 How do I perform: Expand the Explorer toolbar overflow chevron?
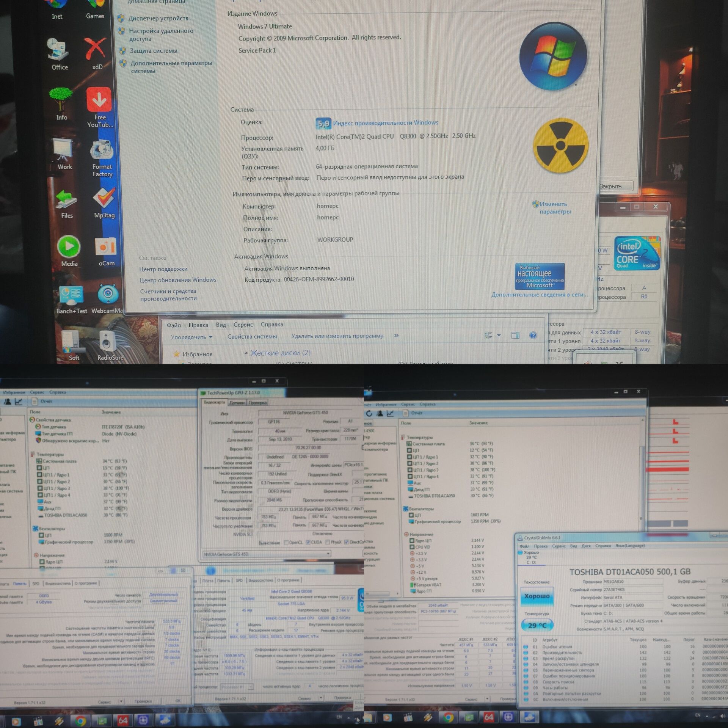coord(396,335)
